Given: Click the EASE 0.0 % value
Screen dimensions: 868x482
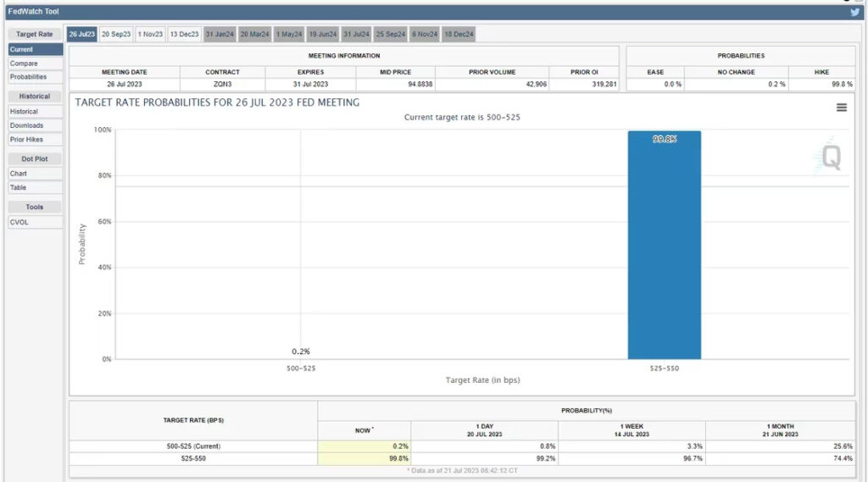Looking at the screenshot, I should click(672, 85).
